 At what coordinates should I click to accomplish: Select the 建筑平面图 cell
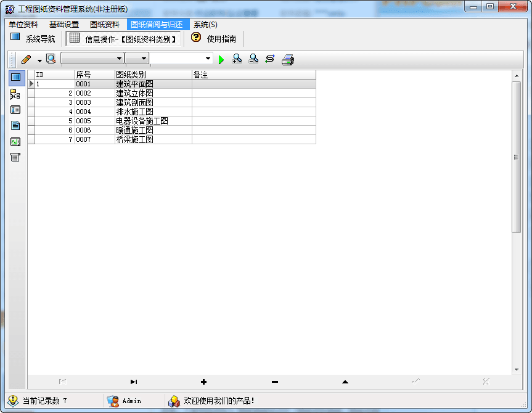pyautogui.click(x=153, y=84)
